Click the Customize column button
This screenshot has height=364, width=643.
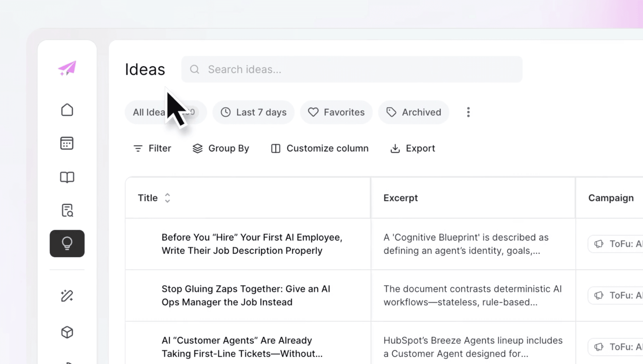[x=320, y=149]
